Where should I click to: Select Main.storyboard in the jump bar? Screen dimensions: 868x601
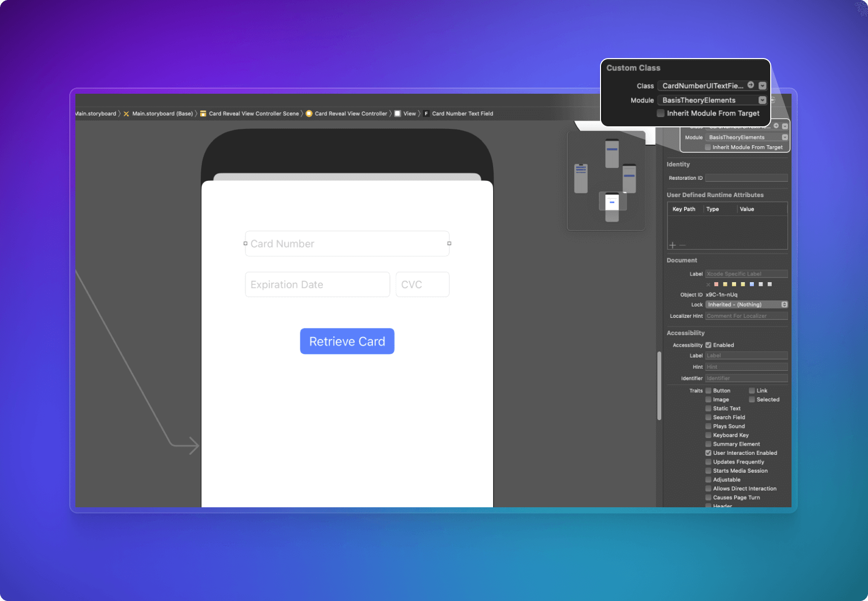click(x=96, y=114)
